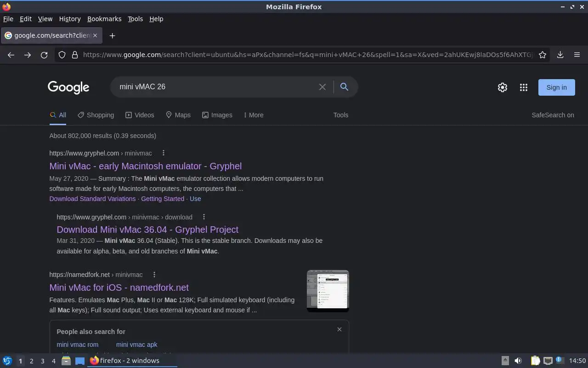
Task: Close the google.com search tab
Action: tap(95, 35)
